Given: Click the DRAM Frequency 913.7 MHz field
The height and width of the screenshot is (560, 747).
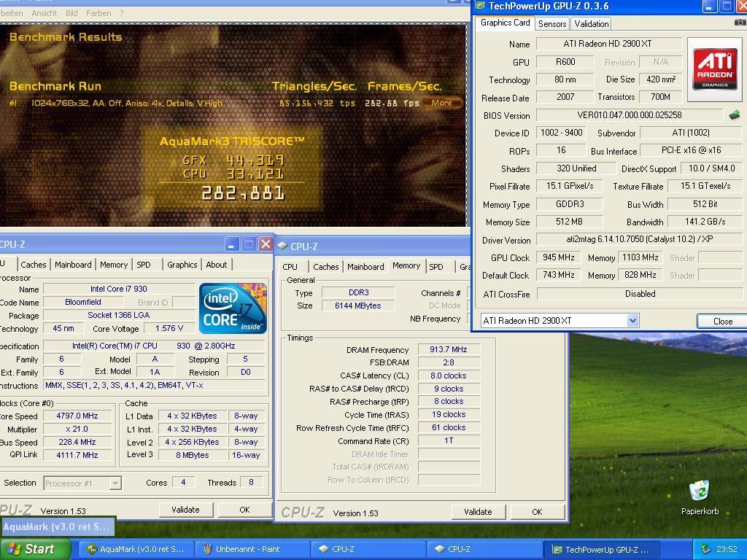Looking at the screenshot, I should [x=449, y=349].
